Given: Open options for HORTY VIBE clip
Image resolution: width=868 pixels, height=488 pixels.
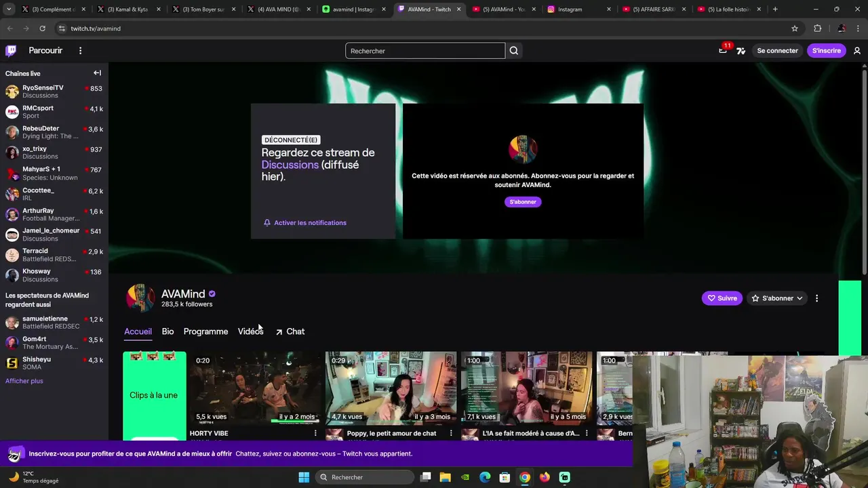Looking at the screenshot, I should (x=315, y=433).
